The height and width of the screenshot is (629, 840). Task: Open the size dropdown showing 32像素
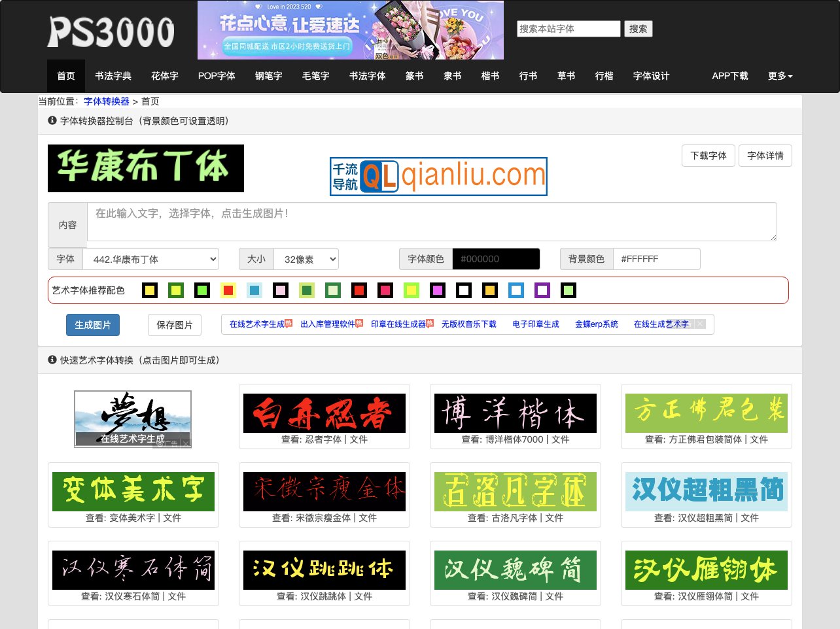click(x=306, y=259)
